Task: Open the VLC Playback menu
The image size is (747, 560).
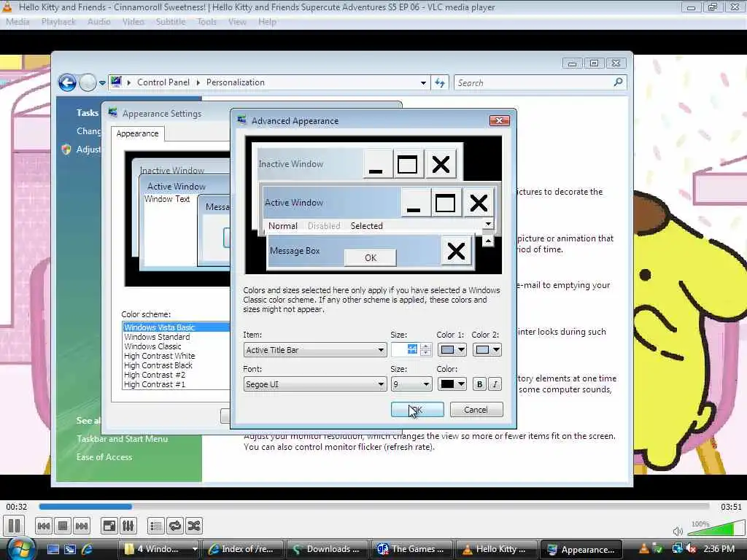Action: (x=58, y=22)
